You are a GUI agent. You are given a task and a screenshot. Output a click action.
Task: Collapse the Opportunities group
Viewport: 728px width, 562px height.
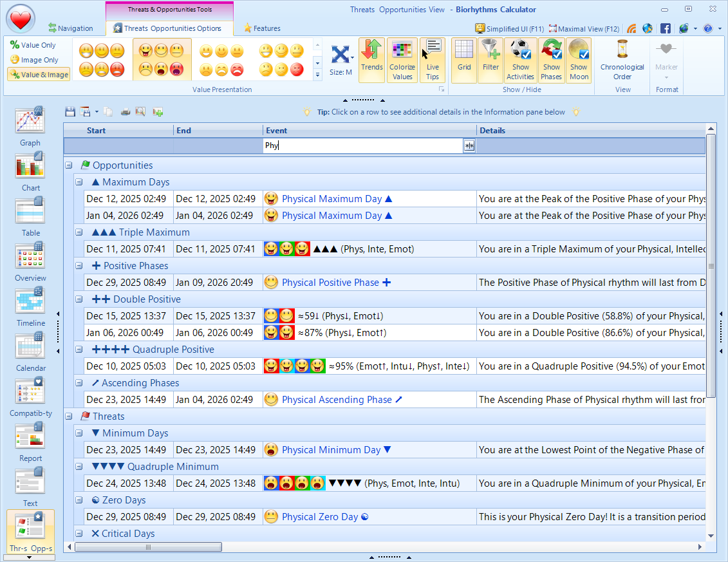pos(68,165)
